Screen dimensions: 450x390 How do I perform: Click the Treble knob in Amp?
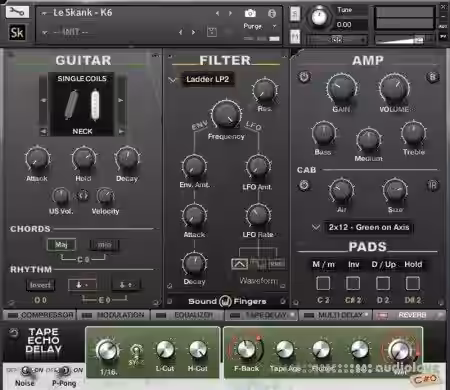pos(413,133)
